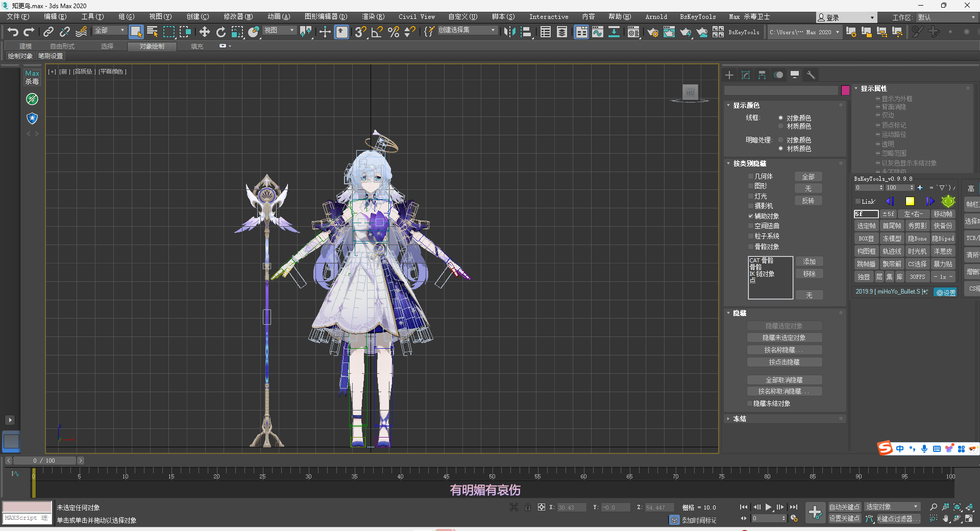Open the 渲染(R) menu
The width and height of the screenshot is (980, 531).
(373, 17)
